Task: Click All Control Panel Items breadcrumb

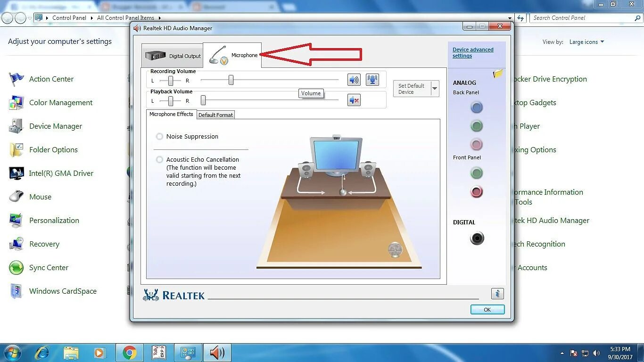Action: click(125, 18)
